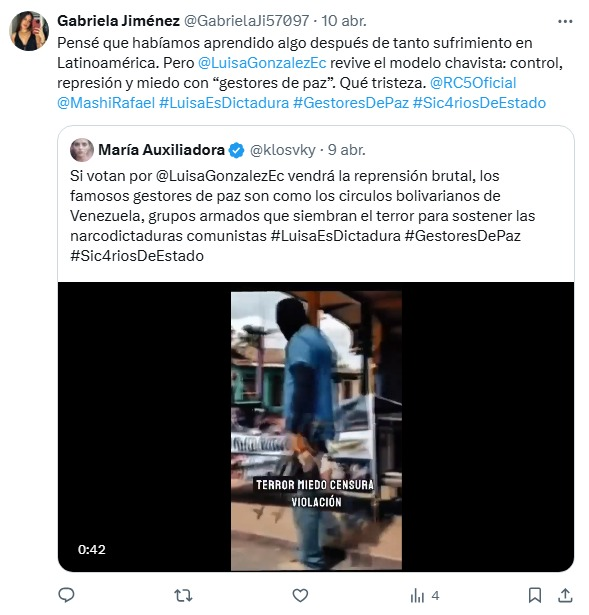Click the verified badge next to María Auxiliadora
The height and width of the screenshot is (615, 589).
236,150
